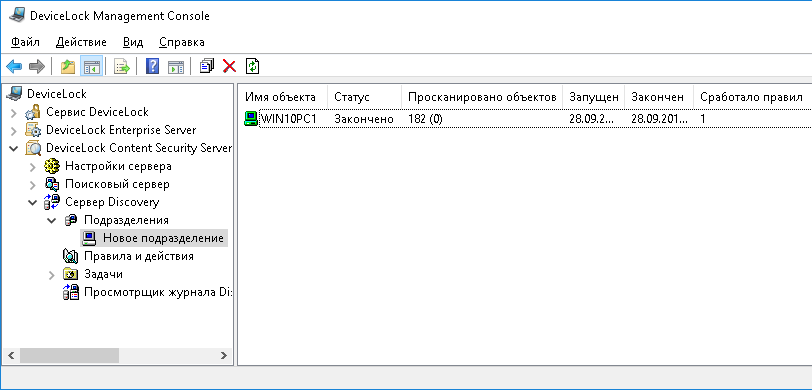Click the 28.09.201... Закончен date cell

tap(660, 119)
